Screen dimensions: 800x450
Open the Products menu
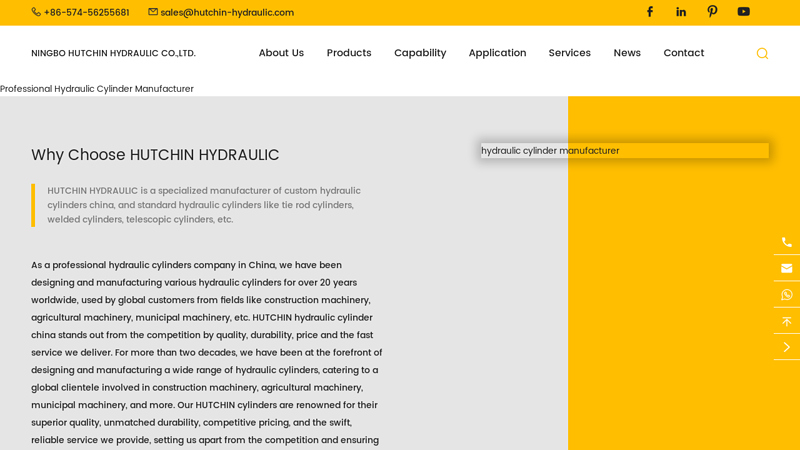point(349,53)
